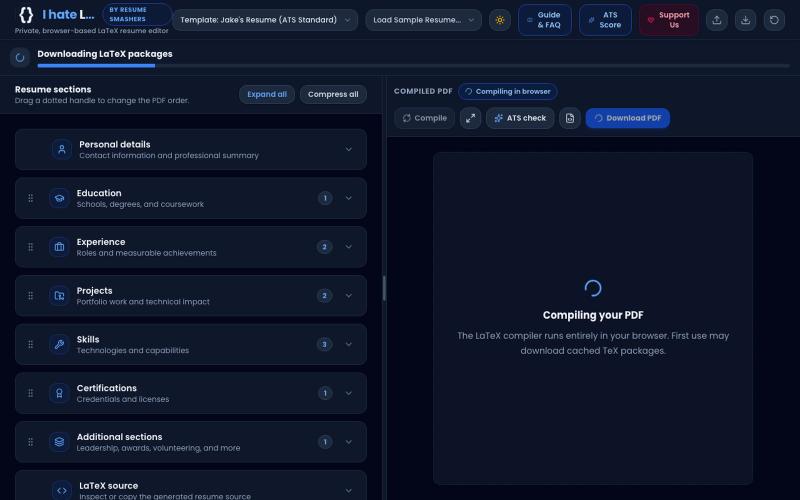Viewport: 800px width, 500px height.
Task: Click the spinner beside Downloading LaTeX packages
Action: click(20, 58)
